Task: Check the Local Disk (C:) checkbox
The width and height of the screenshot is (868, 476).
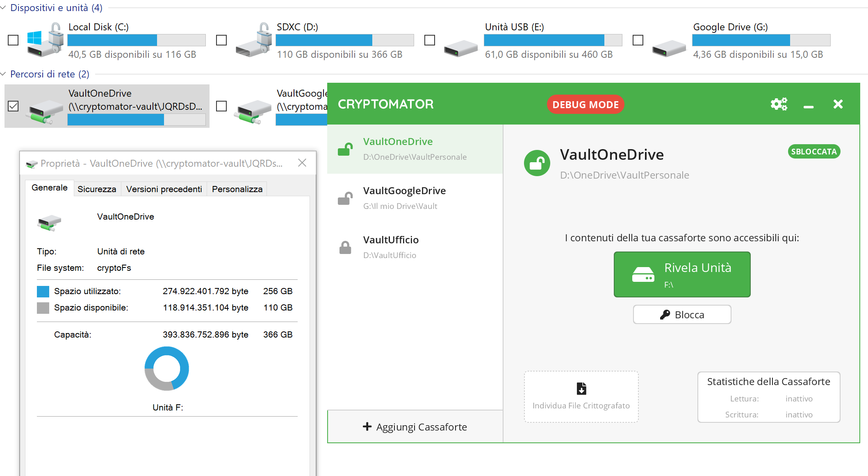Action: [x=13, y=40]
